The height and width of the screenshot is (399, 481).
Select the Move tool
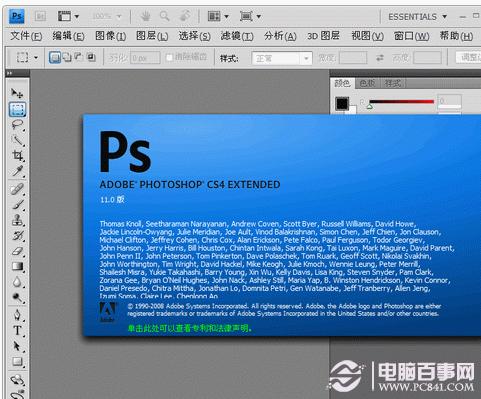point(17,93)
